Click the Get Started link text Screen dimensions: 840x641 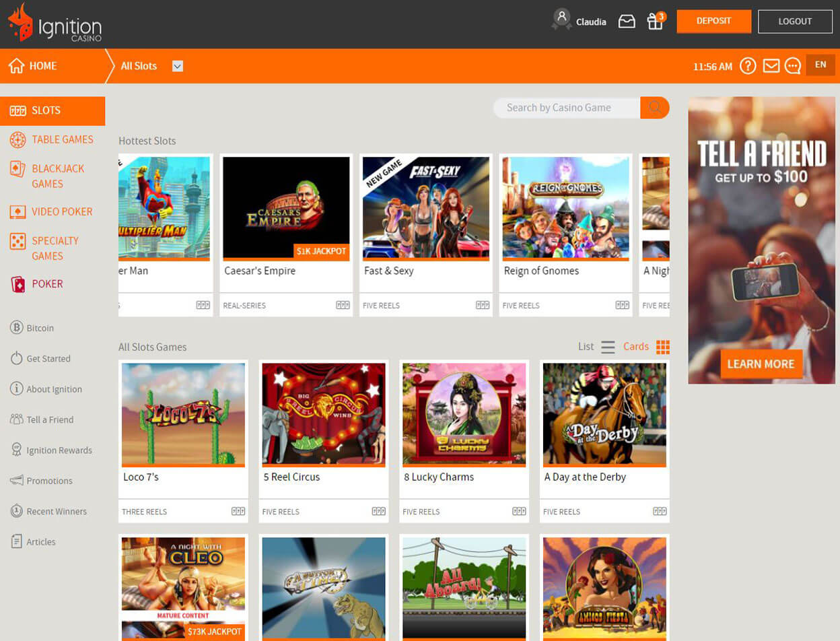(x=48, y=358)
